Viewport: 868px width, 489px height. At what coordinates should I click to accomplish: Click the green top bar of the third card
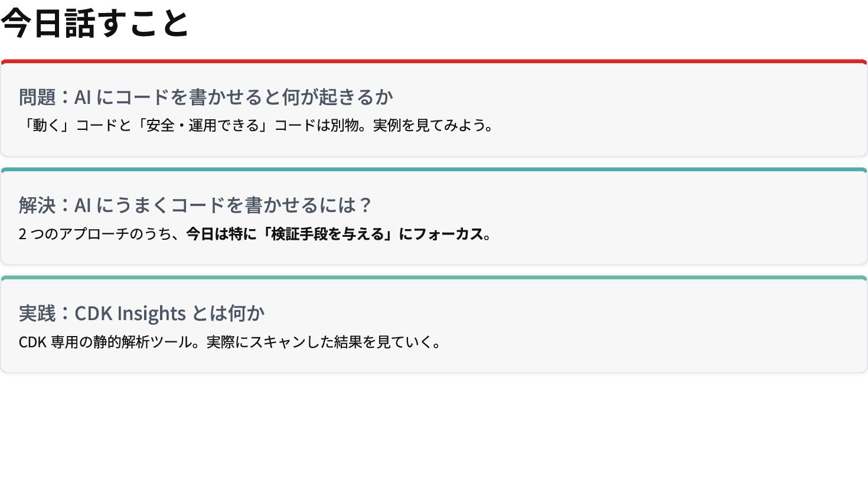pos(434,278)
